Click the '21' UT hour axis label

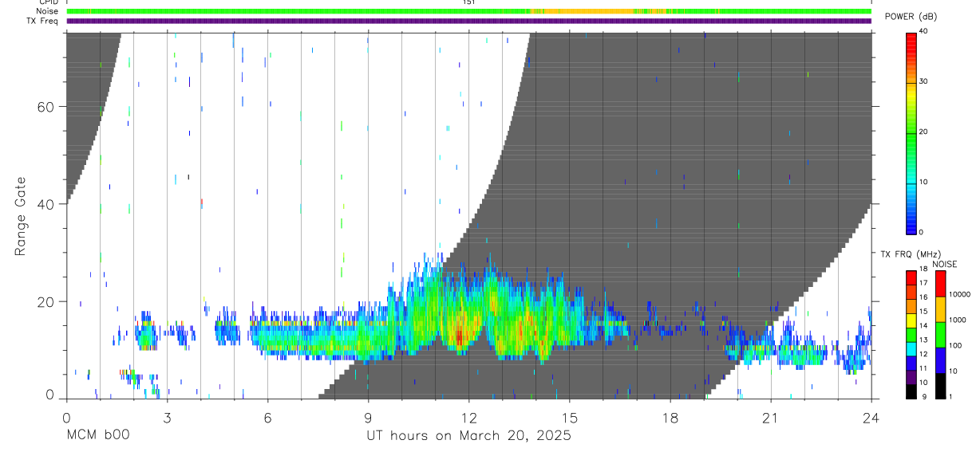click(x=771, y=418)
